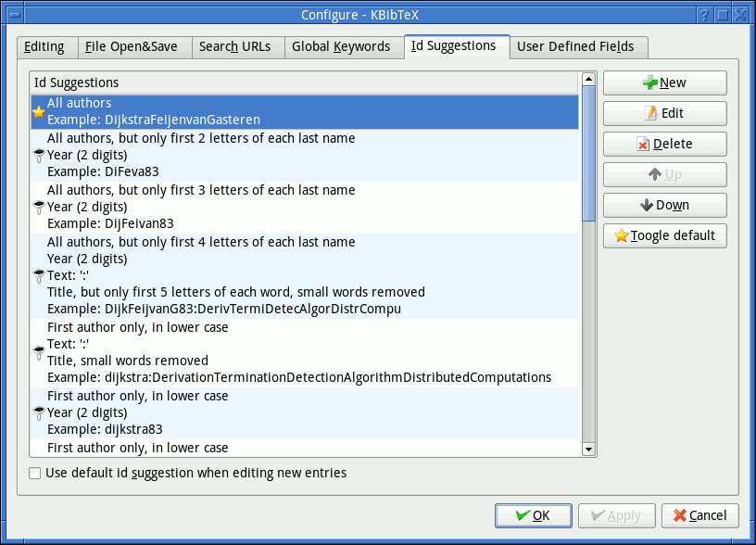Screen dimensions: 756x545
Task: Click the list scrollbar's down arrow
Action: coord(588,450)
